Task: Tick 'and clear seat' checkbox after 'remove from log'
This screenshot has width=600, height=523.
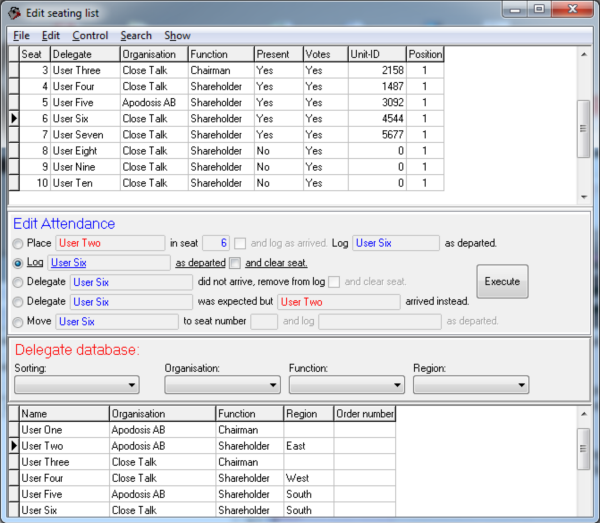Action: (334, 282)
